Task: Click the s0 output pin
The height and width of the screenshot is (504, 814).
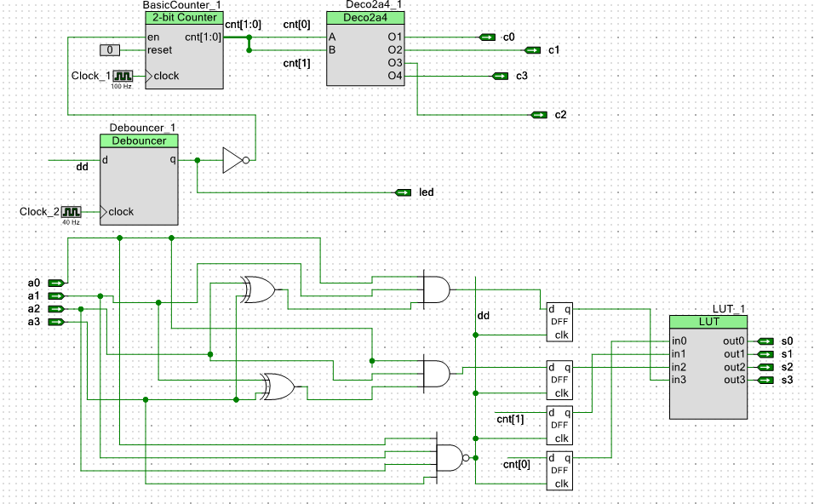Action: tap(765, 341)
